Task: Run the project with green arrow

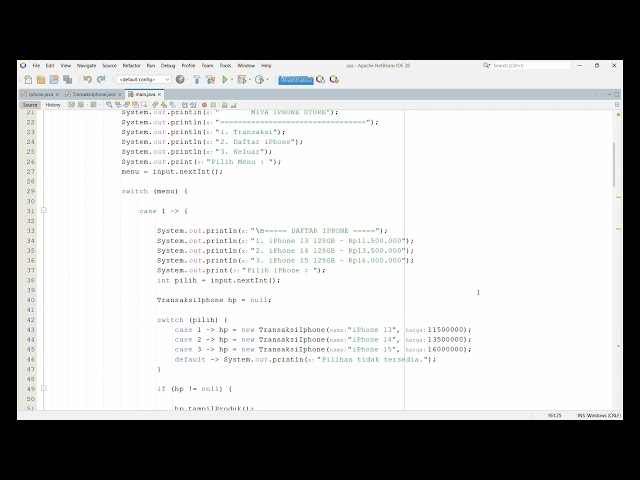Action: tap(224, 80)
